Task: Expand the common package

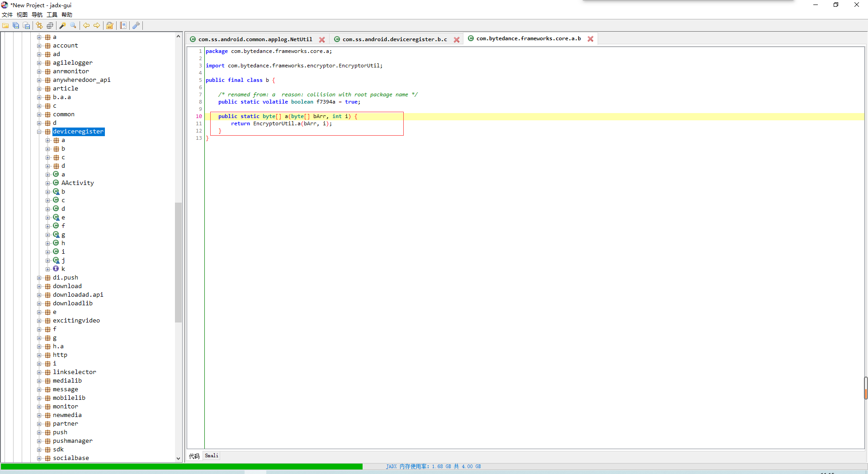Action: pyautogui.click(x=39, y=114)
